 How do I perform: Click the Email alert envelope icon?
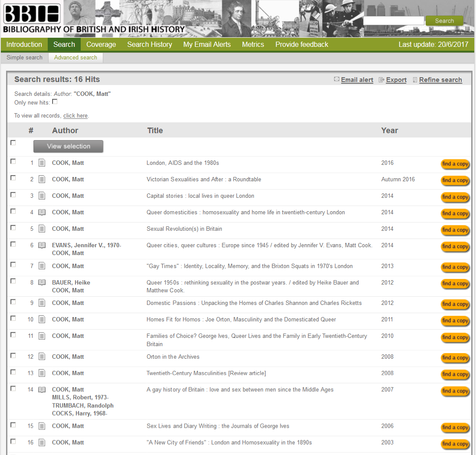(x=336, y=80)
